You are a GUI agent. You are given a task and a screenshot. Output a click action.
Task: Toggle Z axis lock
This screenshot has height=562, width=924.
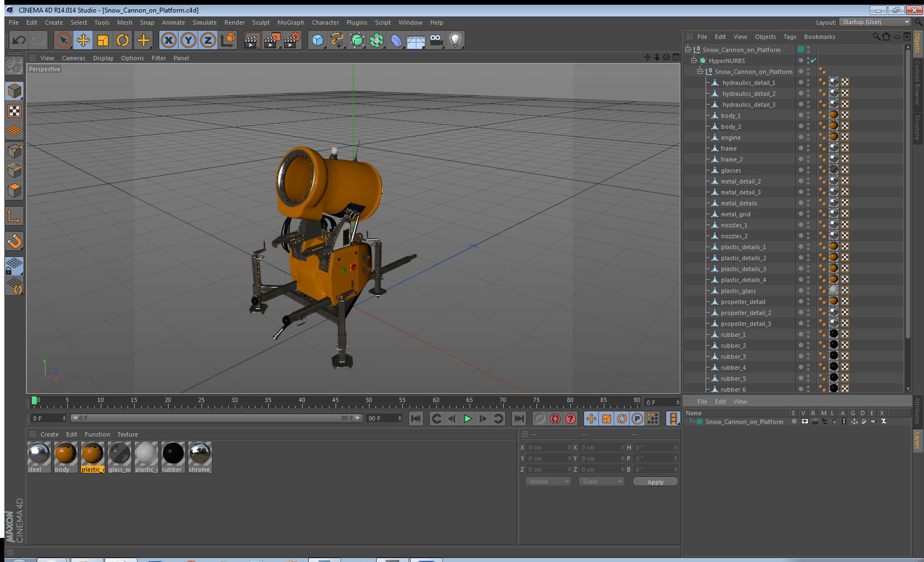click(x=208, y=40)
